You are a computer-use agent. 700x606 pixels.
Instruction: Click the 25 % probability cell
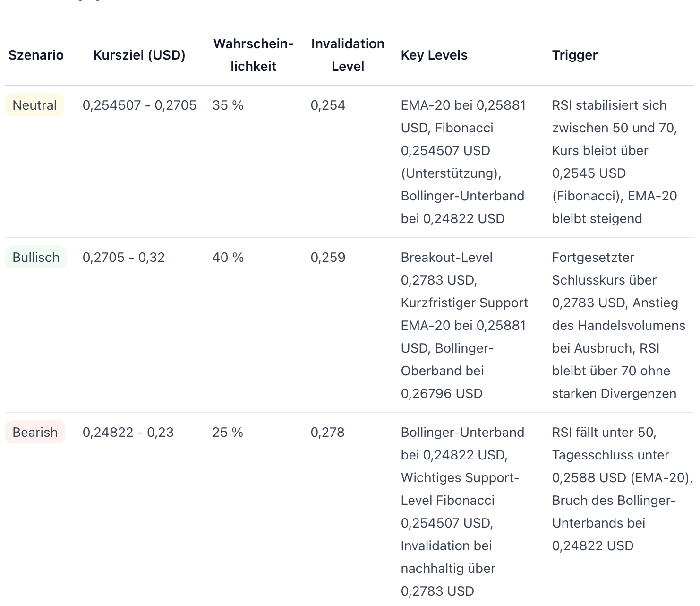228,432
